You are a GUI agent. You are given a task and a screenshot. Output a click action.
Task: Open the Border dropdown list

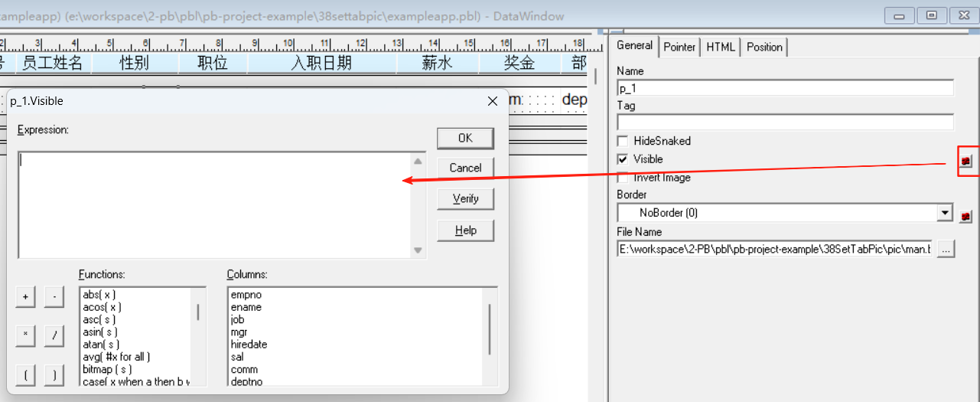click(x=946, y=213)
